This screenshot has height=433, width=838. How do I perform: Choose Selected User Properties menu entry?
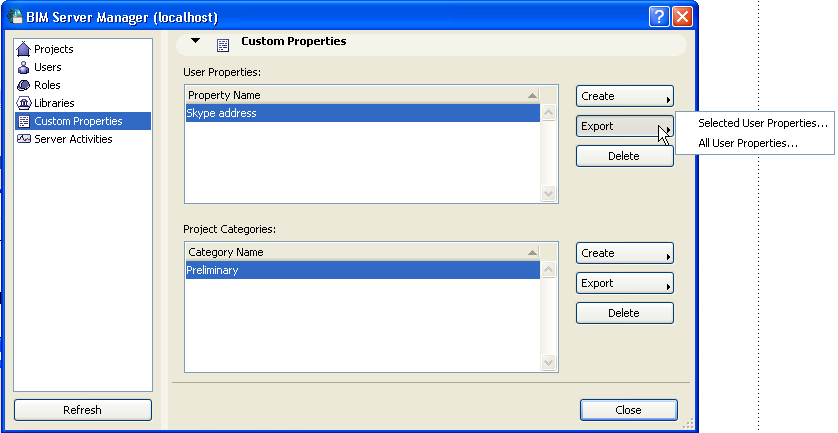763,123
